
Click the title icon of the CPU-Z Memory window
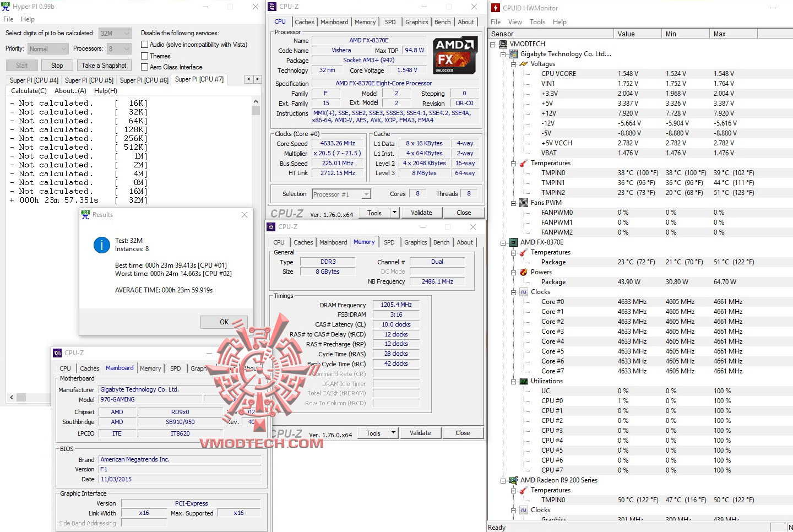tap(271, 227)
